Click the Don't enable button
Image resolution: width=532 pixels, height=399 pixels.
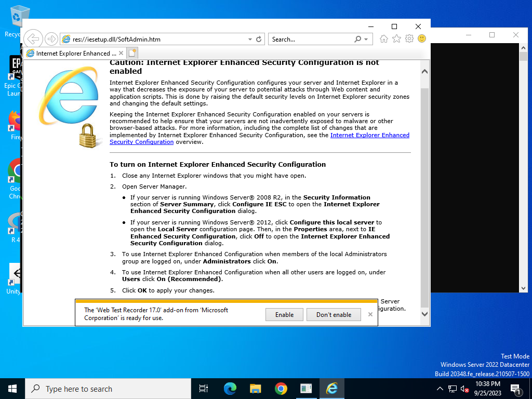pyautogui.click(x=334, y=314)
